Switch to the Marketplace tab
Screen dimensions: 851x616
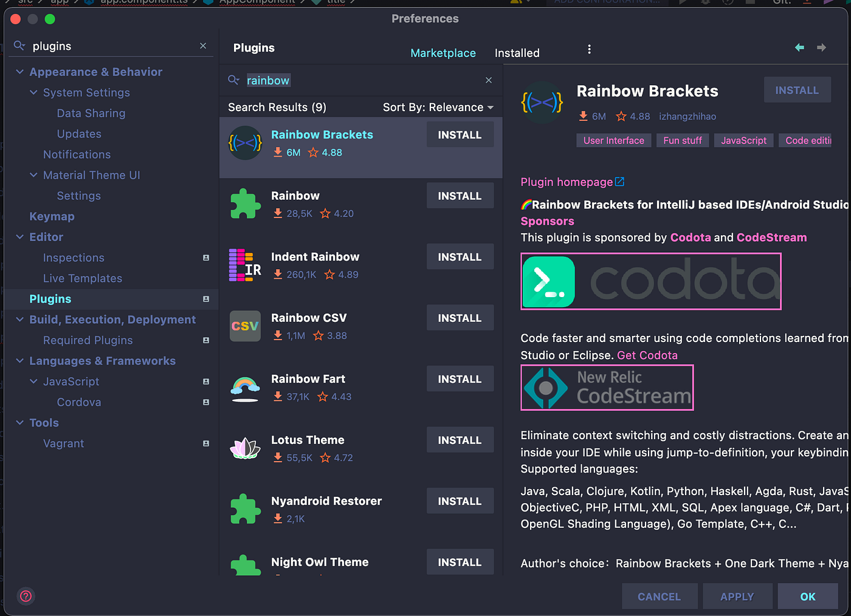(x=443, y=53)
